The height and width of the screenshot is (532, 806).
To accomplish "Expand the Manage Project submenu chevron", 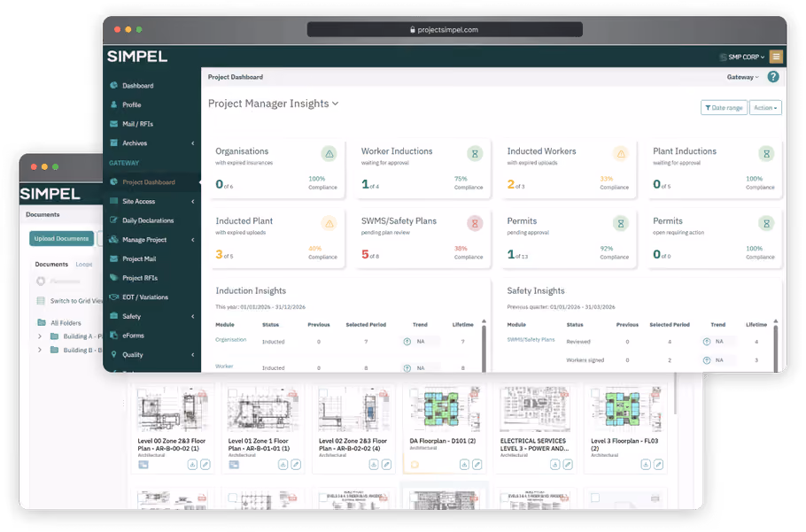I will tap(193, 240).
